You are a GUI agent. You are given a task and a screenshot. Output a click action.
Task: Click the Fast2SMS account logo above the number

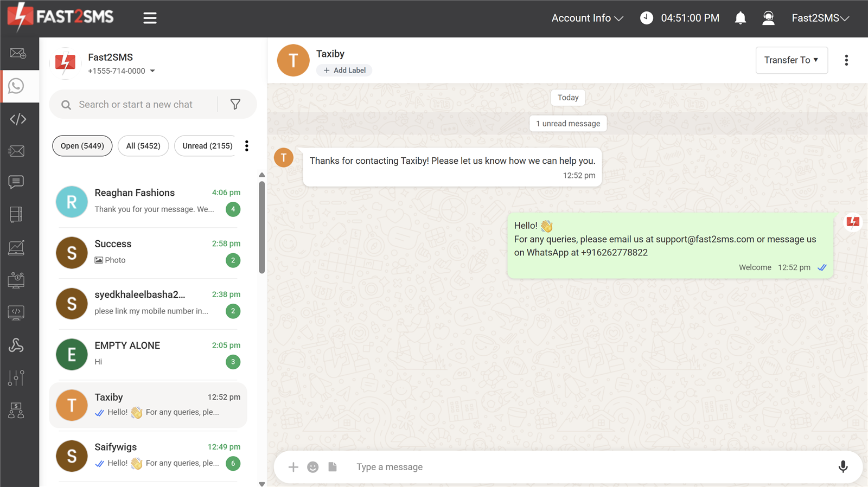pos(65,62)
